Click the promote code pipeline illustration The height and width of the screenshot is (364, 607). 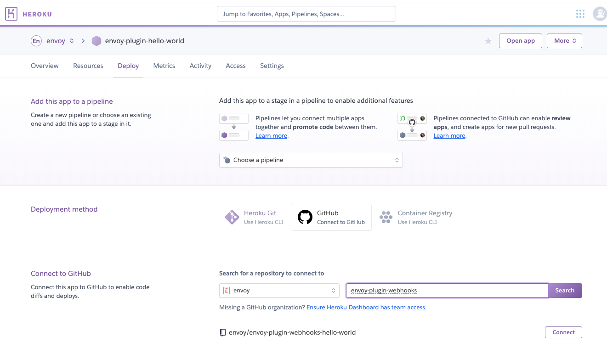pos(234,127)
